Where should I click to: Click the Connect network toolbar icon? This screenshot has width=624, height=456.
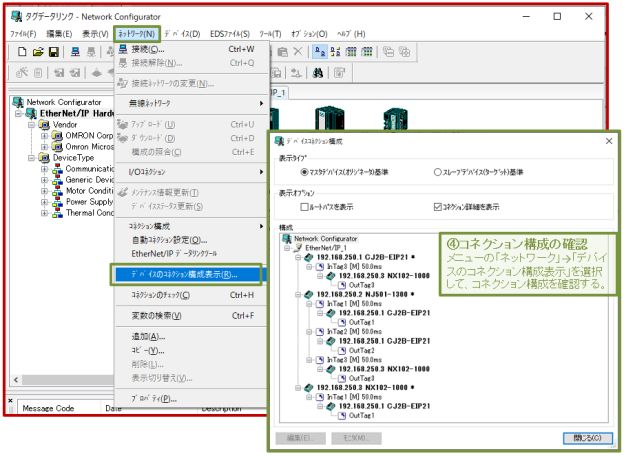(75, 52)
